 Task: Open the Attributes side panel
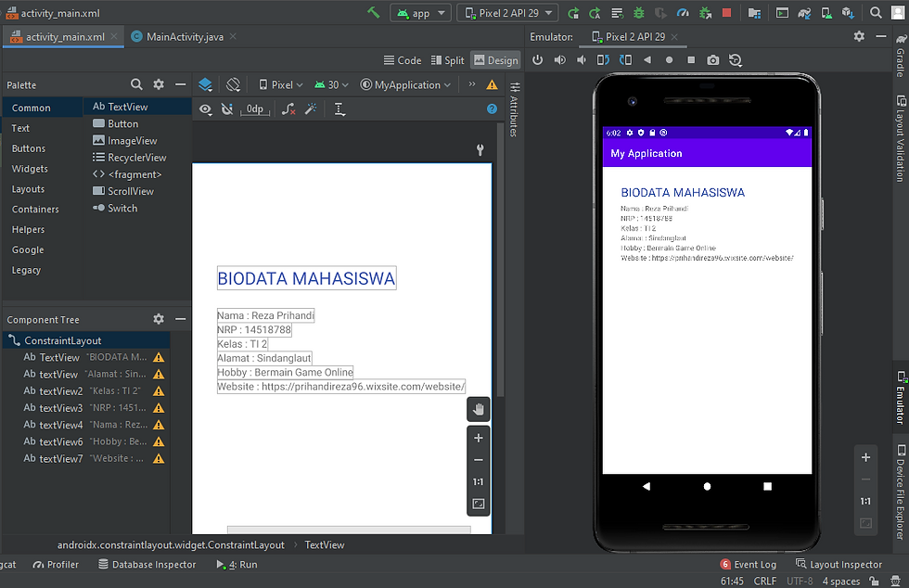point(514,109)
